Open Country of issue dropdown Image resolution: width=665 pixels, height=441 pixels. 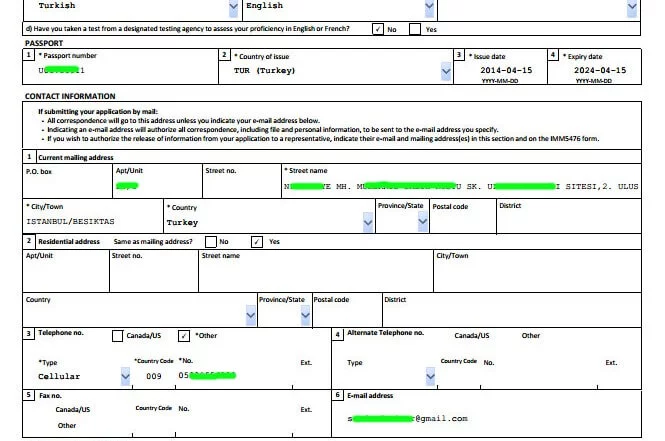coord(446,72)
